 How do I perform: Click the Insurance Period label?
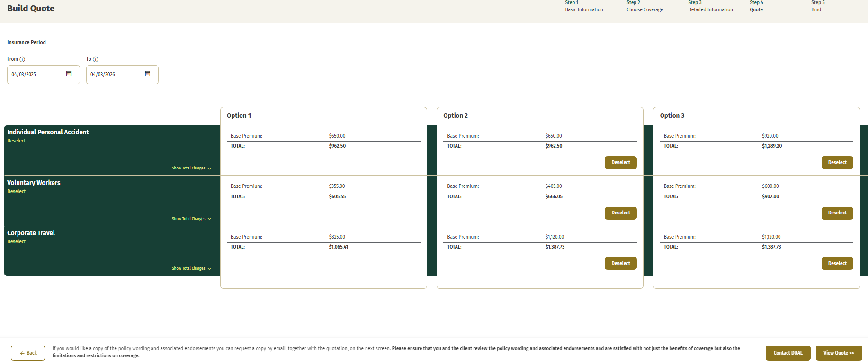click(27, 42)
